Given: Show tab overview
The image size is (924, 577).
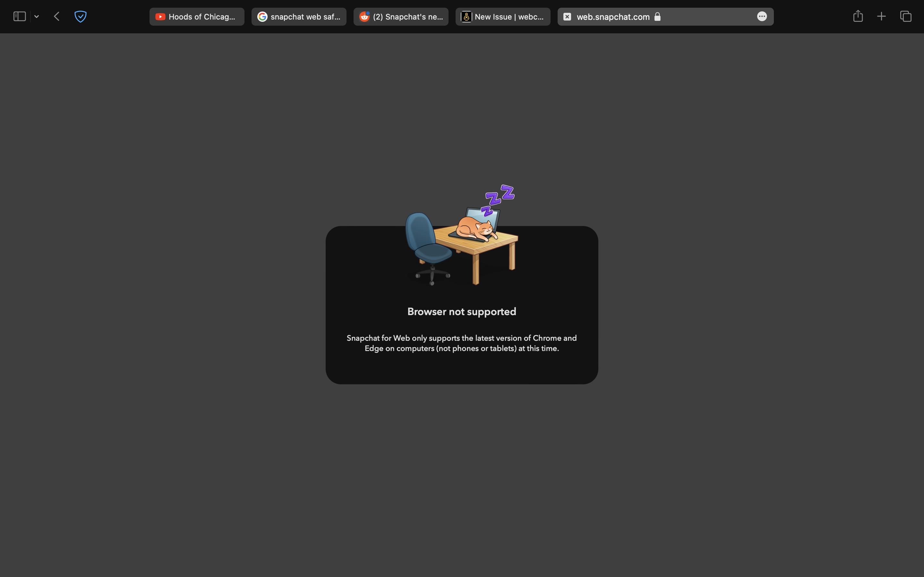Looking at the screenshot, I should click(x=905, y=16).
